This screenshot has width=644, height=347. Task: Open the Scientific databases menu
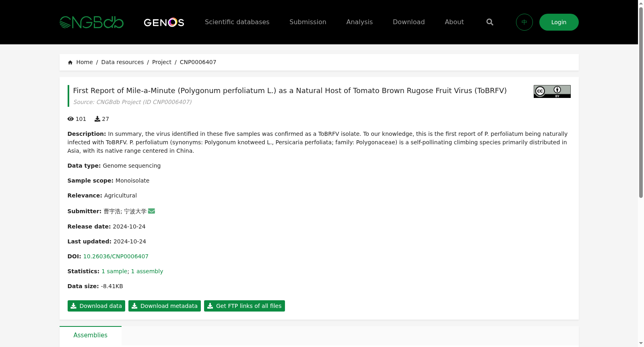(x=237, y=22)
